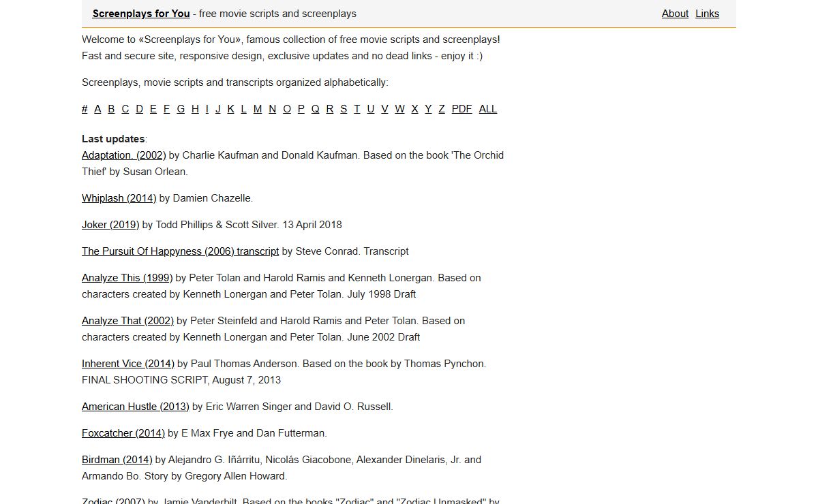Screen dimensions: 818x504
Task: Browse scripts starting with T
Action: (357, 109)
